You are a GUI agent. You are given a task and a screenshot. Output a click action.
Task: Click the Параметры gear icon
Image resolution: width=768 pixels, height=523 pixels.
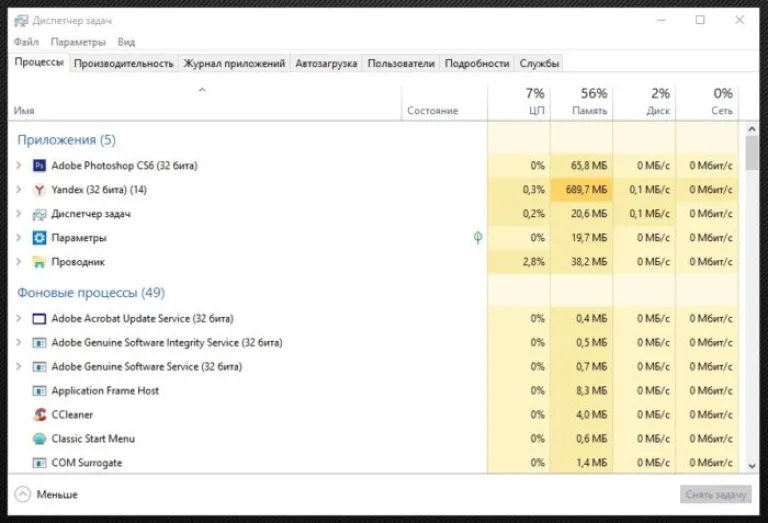(39, 238)
